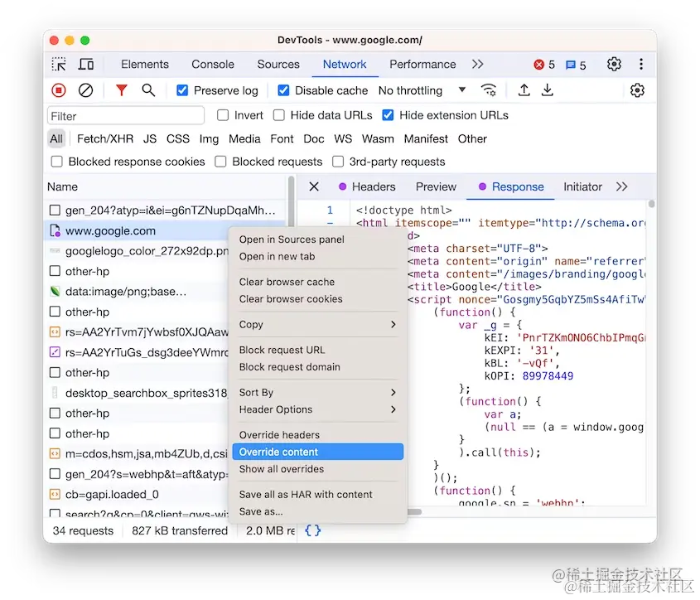The width and height of the screenshot is (700, 600).
Task: Open the three-dot customize menu
Action: point(641,65)
